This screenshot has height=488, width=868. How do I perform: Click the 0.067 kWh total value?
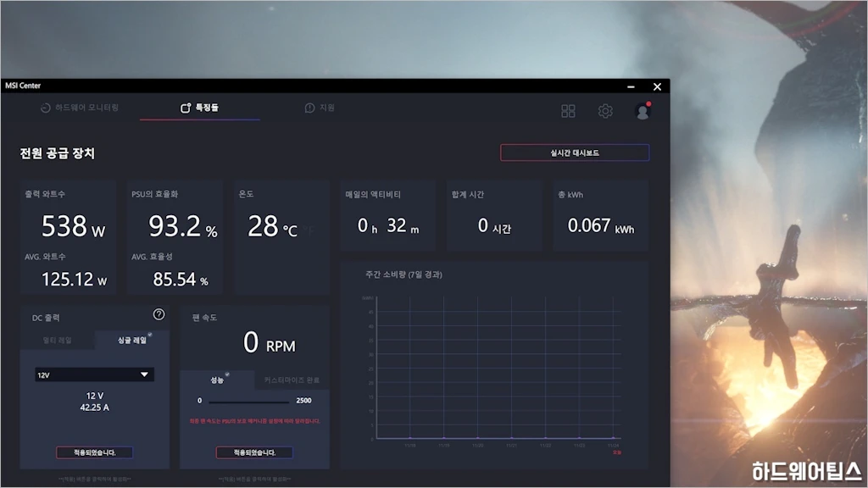pos(601,225)
